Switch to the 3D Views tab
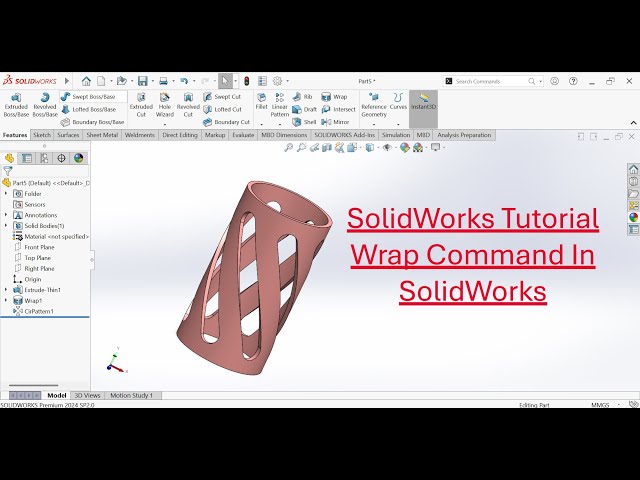The image size is (640, 480). click(x=87, y=395)
